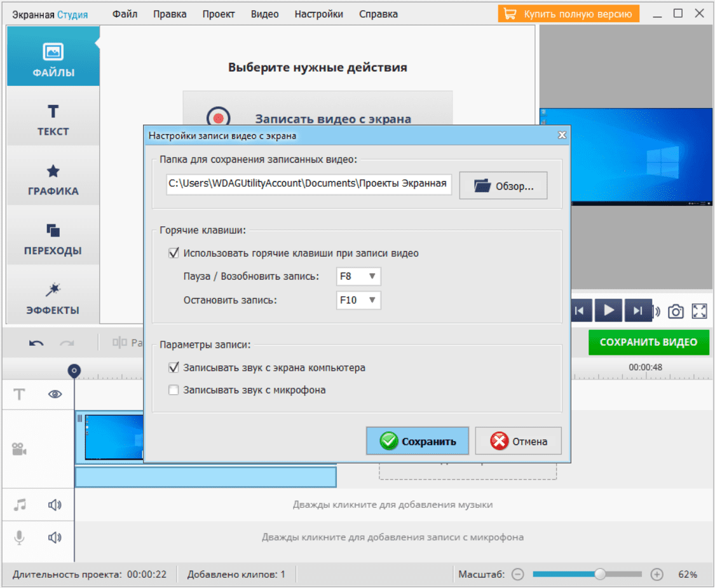The width and height of the screenshot is (715, 588).
Task: Click the Масштаб timeline zoom slider handle
Action: (x=600, y=574)
